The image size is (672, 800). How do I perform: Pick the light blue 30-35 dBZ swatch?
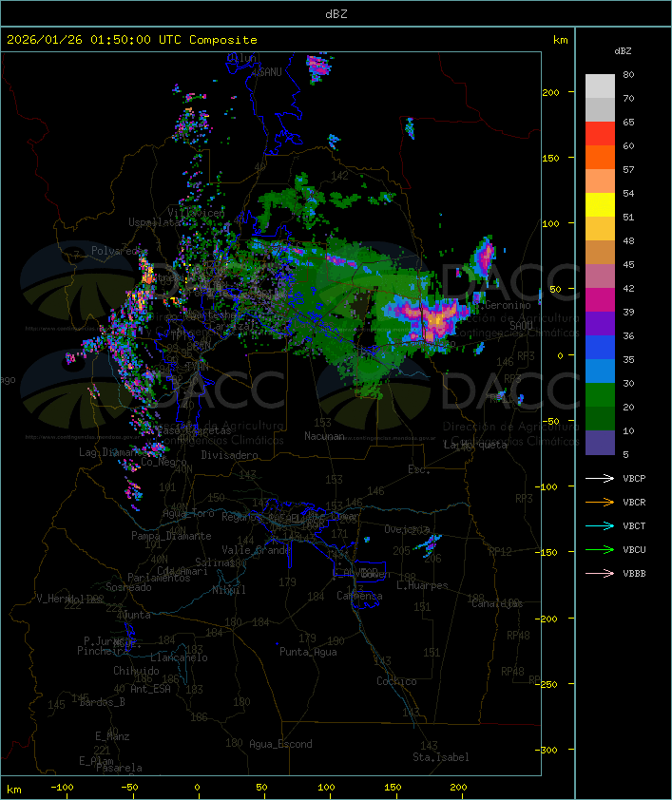click(600, 371)
